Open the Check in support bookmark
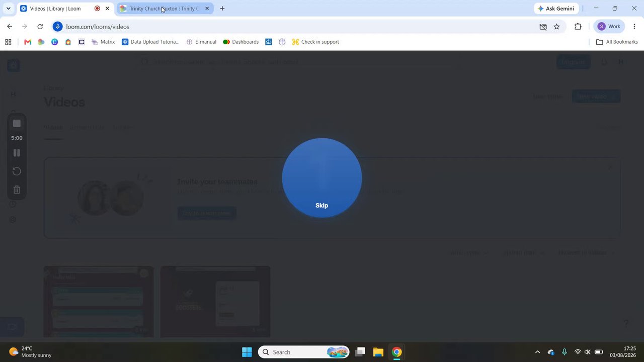644x362 pixels. pyautogui.click(x=315, y=42)
